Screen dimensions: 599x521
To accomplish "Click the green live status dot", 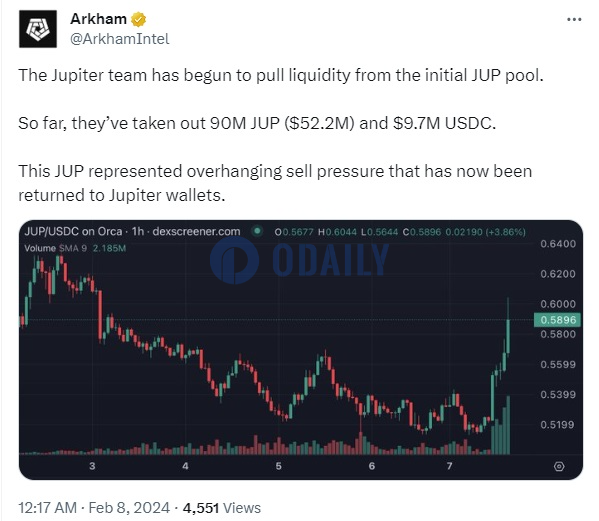I will click(x=258, y=231).
